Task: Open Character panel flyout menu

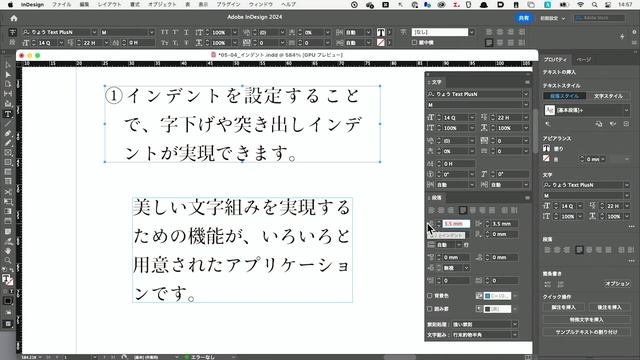Action: [x=527, y=82]
